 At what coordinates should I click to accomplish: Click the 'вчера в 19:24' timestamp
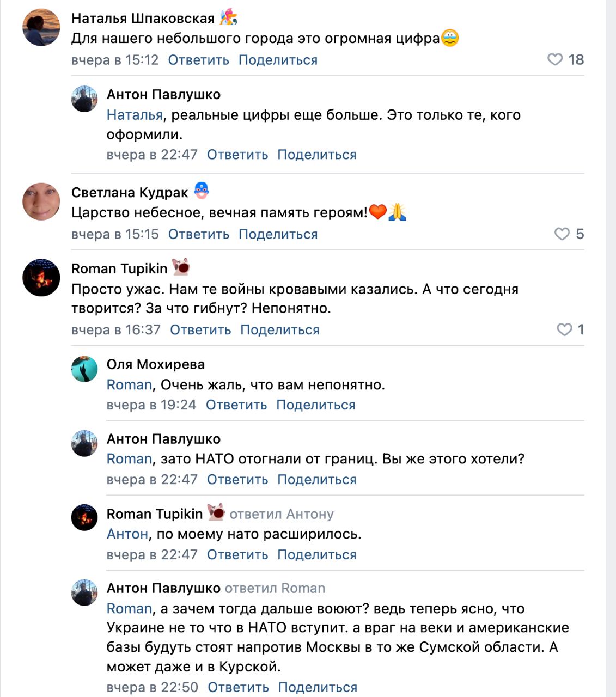(151, 405)
